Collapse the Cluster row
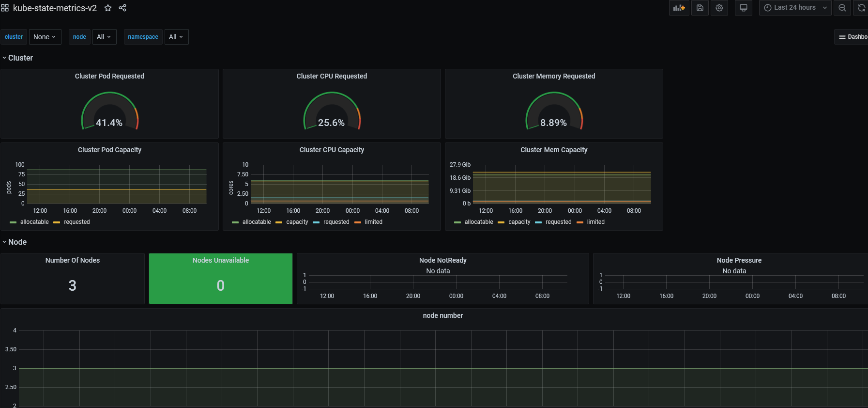The width and height of the screenshot is (868, 408). coord(17,58)
